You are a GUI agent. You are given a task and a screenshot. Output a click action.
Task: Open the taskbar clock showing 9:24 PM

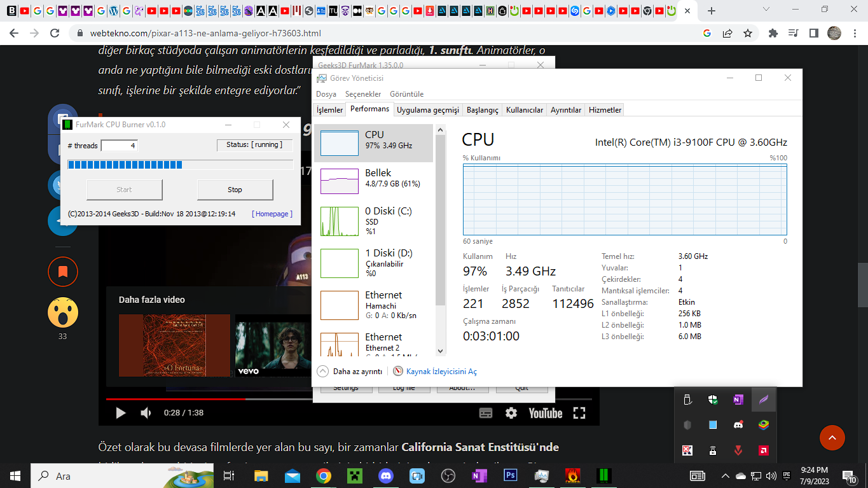pyautogui.click(x=816, y=475)
